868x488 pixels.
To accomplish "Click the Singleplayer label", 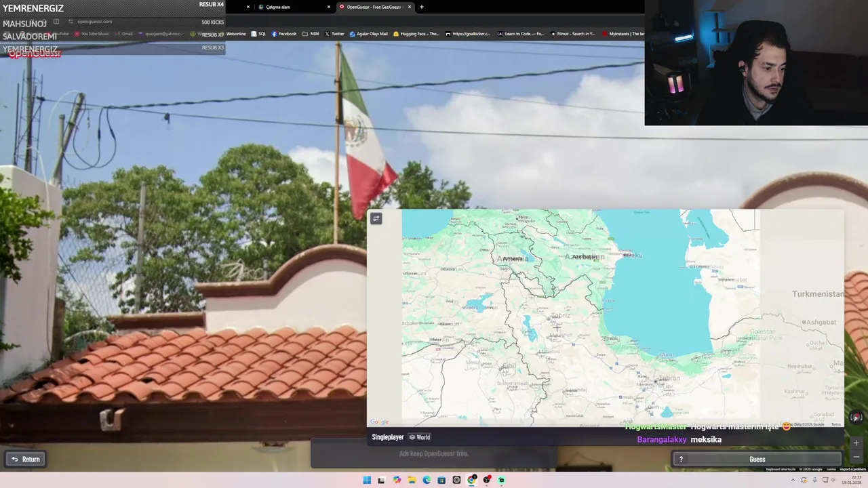I will [x=388, y=437].
